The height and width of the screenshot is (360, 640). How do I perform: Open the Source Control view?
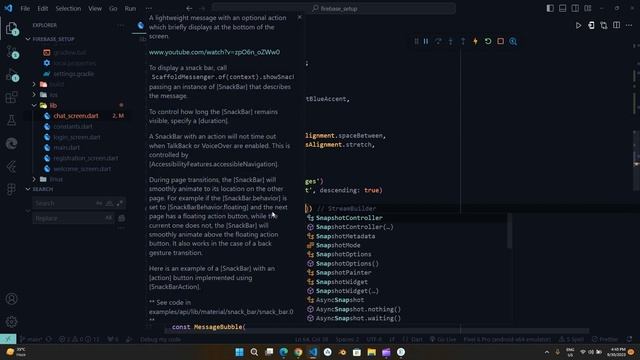click(11, 52)
